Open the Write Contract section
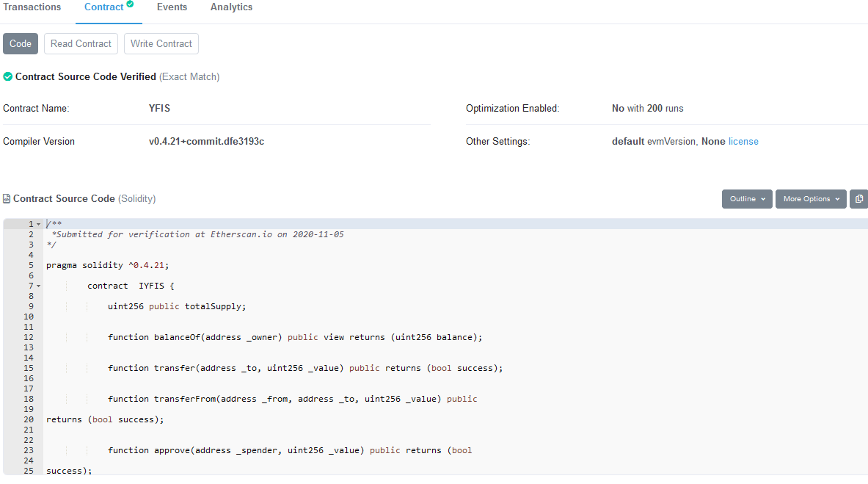The height and width of the screenshot is (484, 868). [161, 44]
